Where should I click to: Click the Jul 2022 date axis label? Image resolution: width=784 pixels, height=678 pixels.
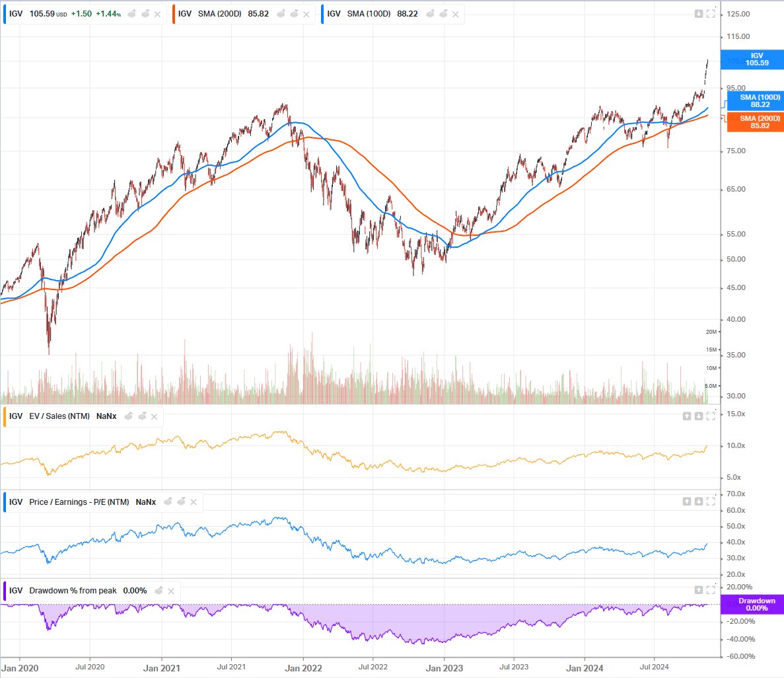coord(373,667)
